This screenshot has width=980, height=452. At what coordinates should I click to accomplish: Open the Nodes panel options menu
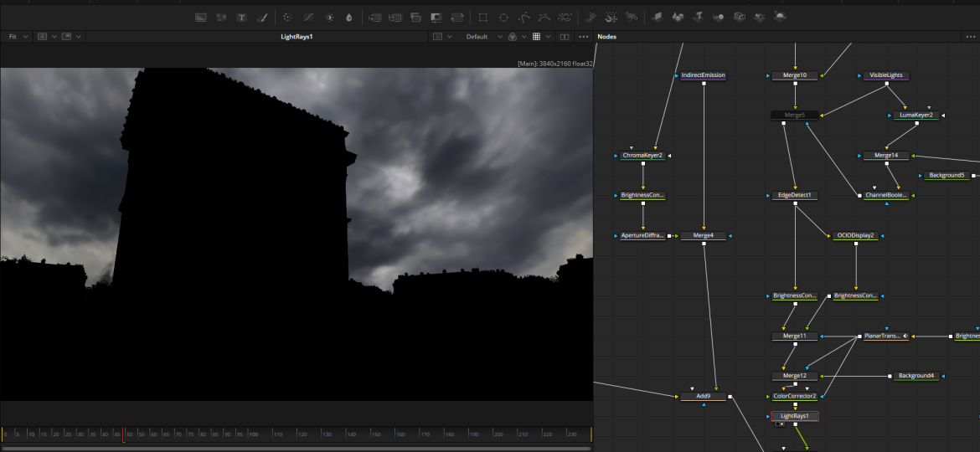(x=970, y=37)
